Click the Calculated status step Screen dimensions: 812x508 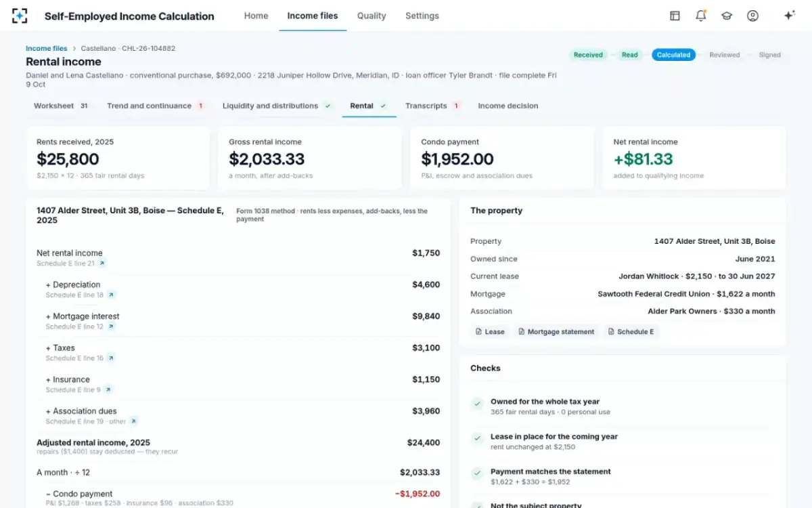[673, 55]
